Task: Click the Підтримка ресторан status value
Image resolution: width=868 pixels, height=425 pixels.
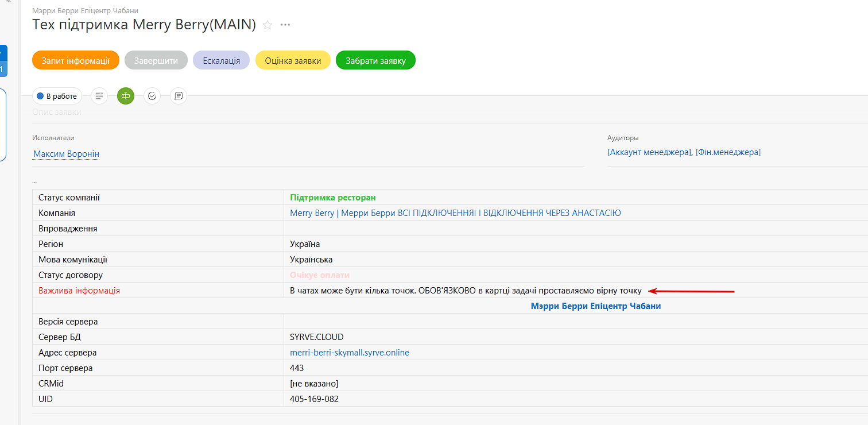Action: [333, 198]
